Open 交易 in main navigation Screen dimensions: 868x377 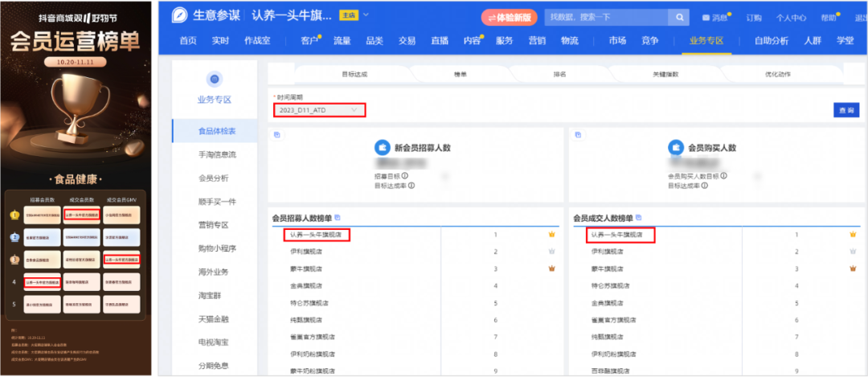(x=407, y=40)
